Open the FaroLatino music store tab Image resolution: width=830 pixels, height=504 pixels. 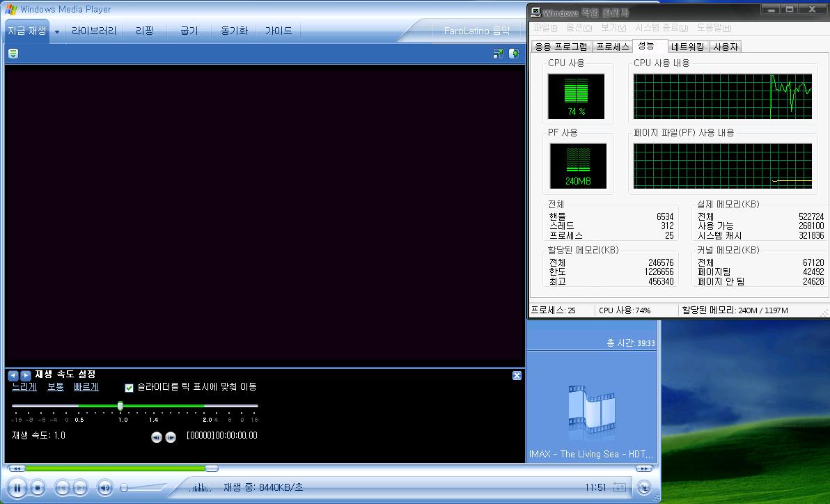[476, 31]
